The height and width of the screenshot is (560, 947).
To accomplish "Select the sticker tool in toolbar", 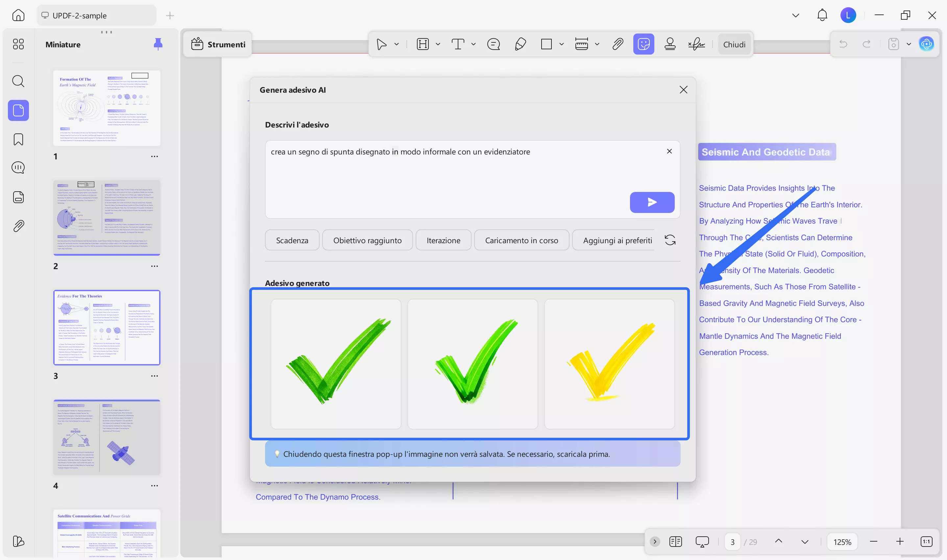I will (x=643, y=44).
